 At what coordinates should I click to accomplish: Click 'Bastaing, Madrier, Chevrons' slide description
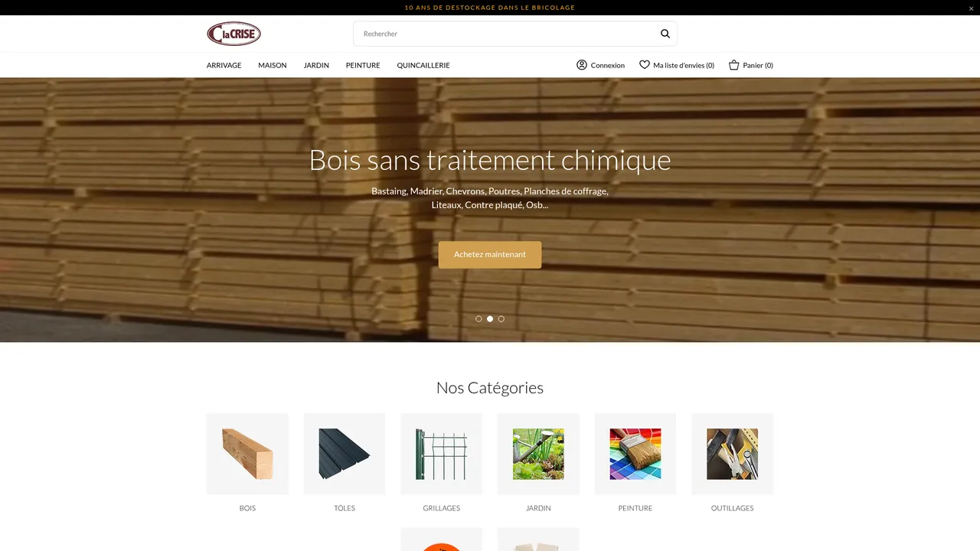[490, 198]
